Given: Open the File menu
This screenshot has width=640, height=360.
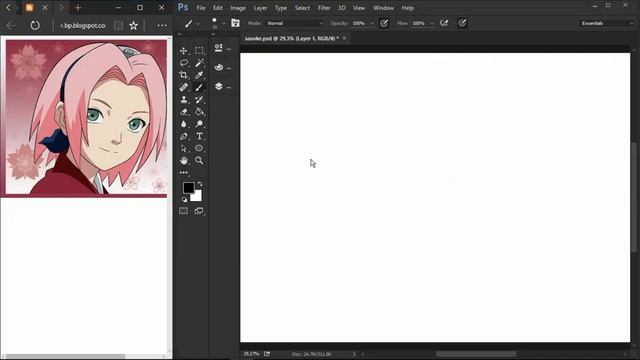Looking at the screenshot, I should (201, 8).
